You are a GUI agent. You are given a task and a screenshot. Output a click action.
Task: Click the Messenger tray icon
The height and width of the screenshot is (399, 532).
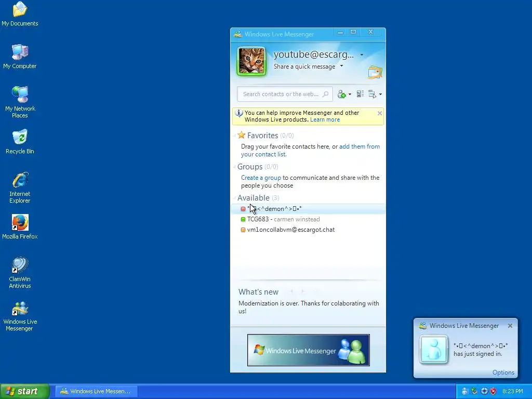coord(464,391)
